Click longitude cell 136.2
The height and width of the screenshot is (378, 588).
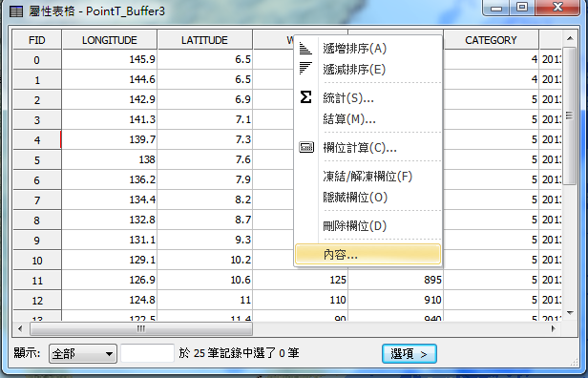pyautogui.click(x=110, y=179)
